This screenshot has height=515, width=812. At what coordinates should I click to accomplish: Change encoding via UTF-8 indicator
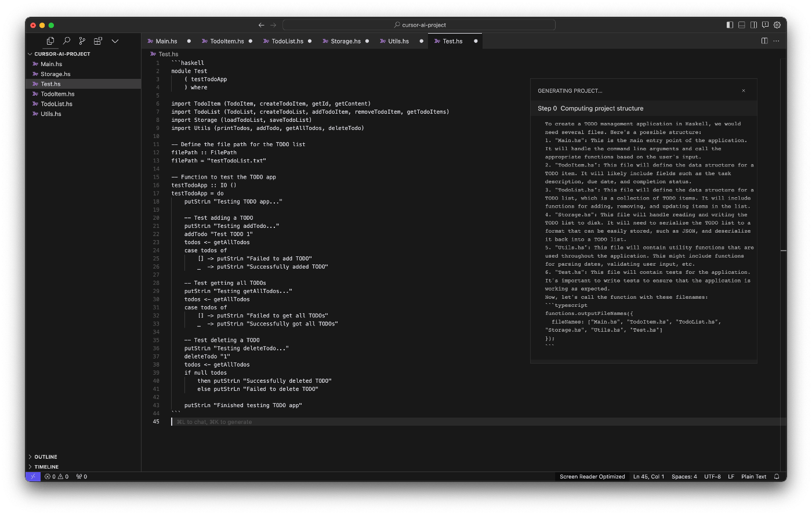[712, 477]
